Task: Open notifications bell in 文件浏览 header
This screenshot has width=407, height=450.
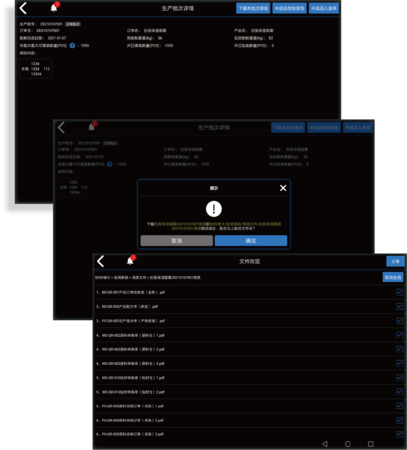Action: 130,261
